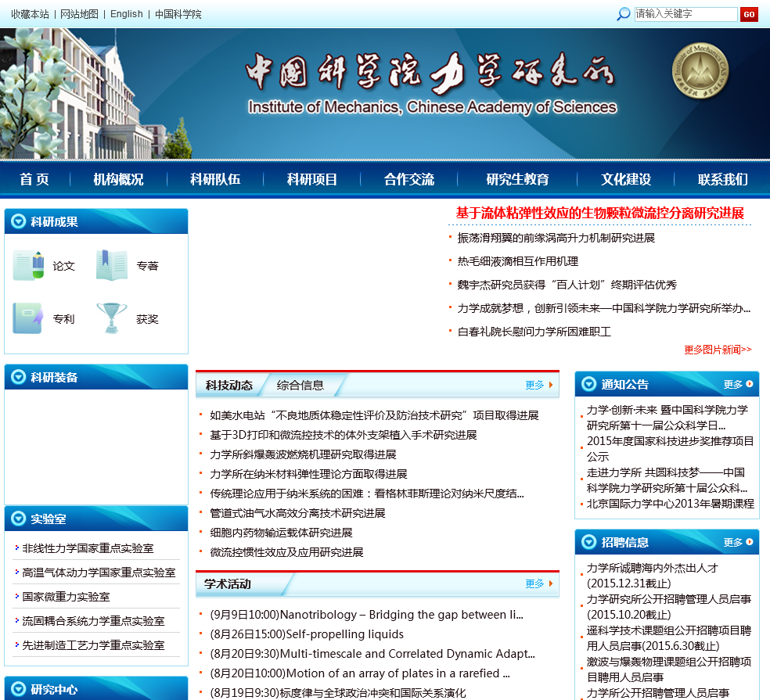Viewport: 770px width, 700px height.
Task: Open the 更多图片新闻>> link
Action: pyautogui.click(x=718, y=350)
